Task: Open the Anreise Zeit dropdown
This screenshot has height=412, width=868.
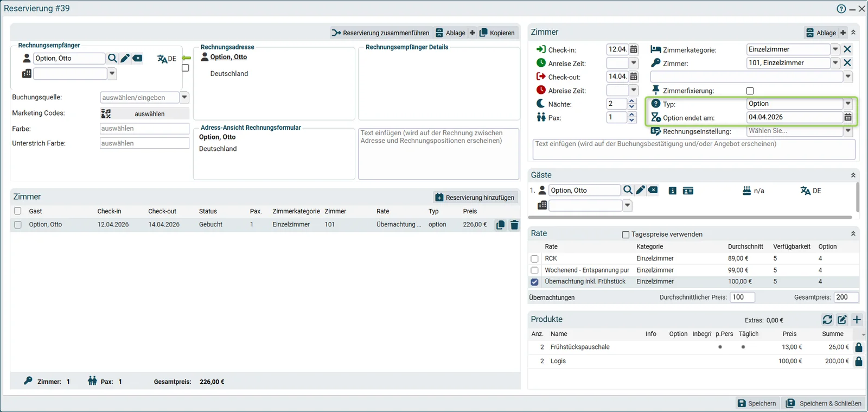Action: (634, 63)
